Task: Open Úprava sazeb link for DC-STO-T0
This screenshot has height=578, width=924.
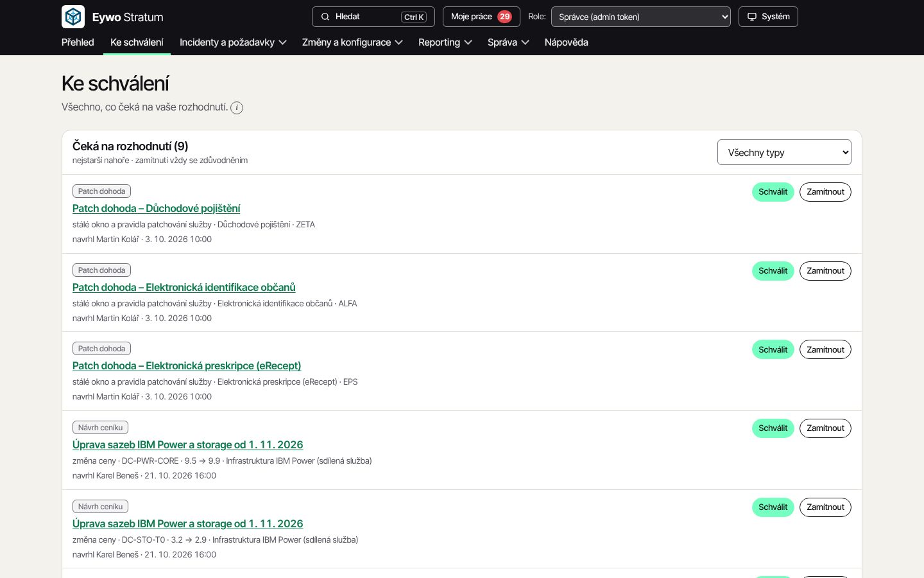Action: pyautogui.click(x=187, y=524)
